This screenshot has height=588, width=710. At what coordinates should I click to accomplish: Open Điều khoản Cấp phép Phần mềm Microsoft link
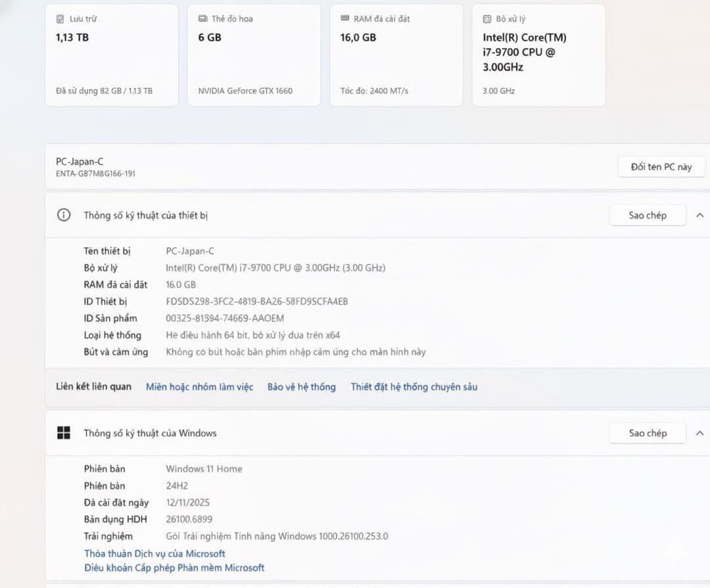[x=174, y=568]
